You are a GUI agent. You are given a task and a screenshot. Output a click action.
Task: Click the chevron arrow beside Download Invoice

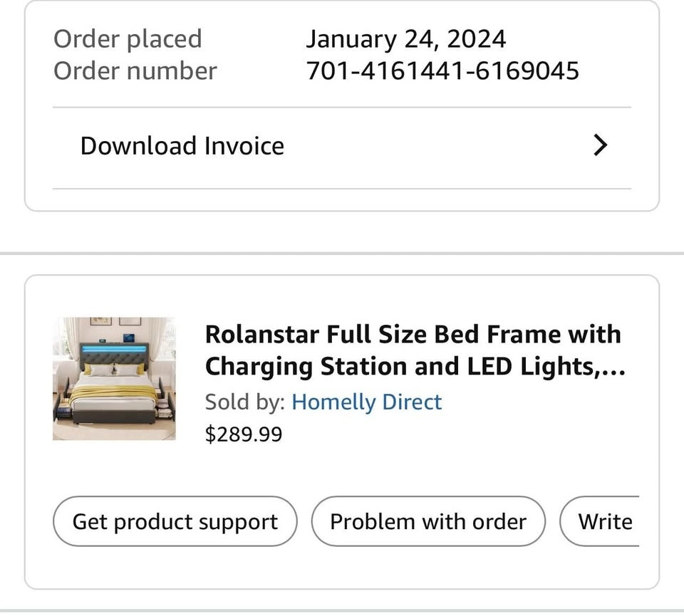(601, 146)
